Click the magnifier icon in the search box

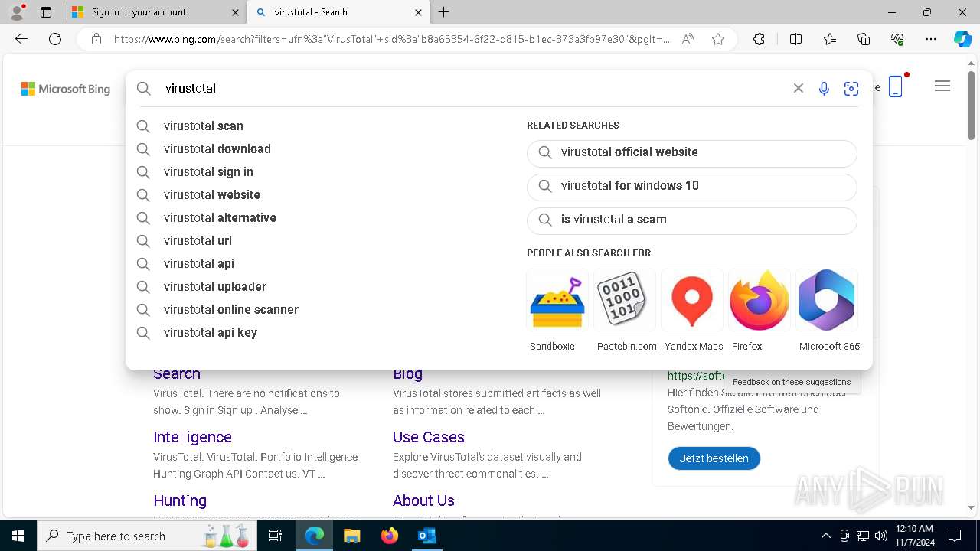click(144, 89)
